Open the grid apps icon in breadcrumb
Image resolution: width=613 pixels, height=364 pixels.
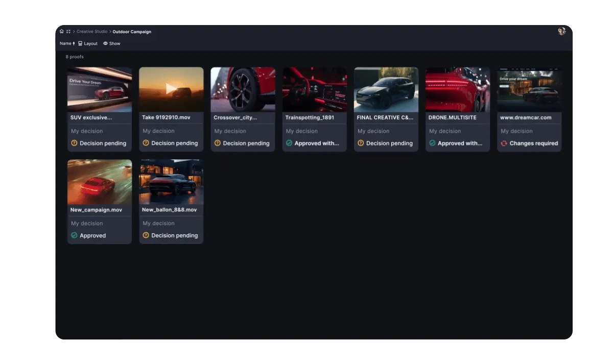pyautogui.click(x=68, y=32)
